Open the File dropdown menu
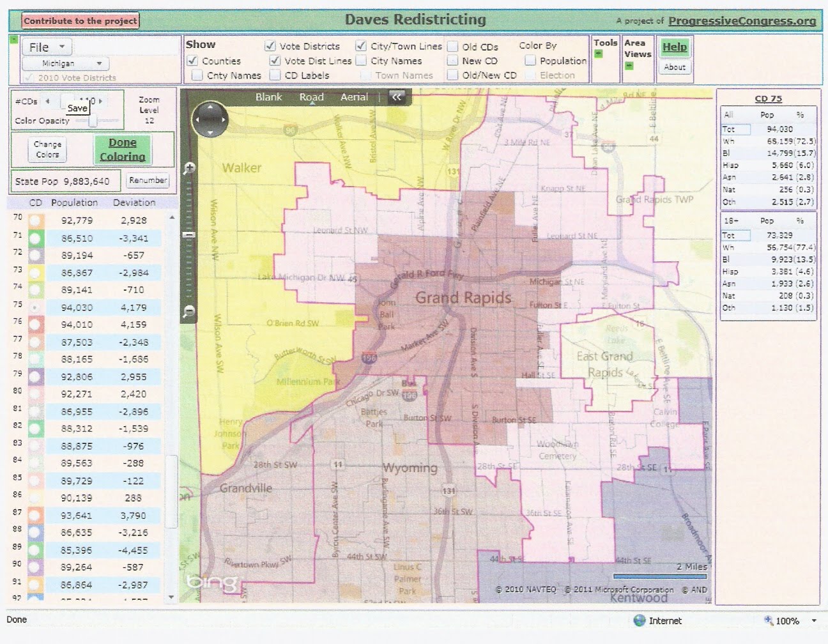828x644 pixels. (x=46, y=47)
